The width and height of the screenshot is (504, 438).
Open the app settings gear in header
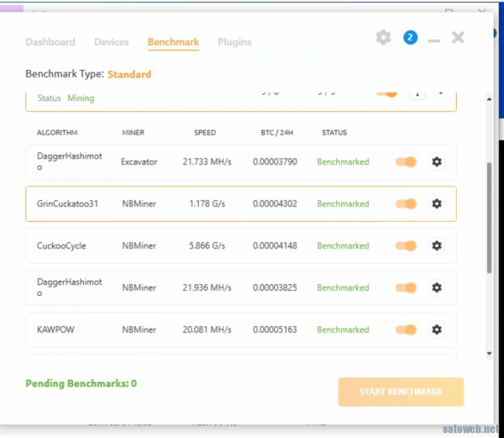point(383,37)
